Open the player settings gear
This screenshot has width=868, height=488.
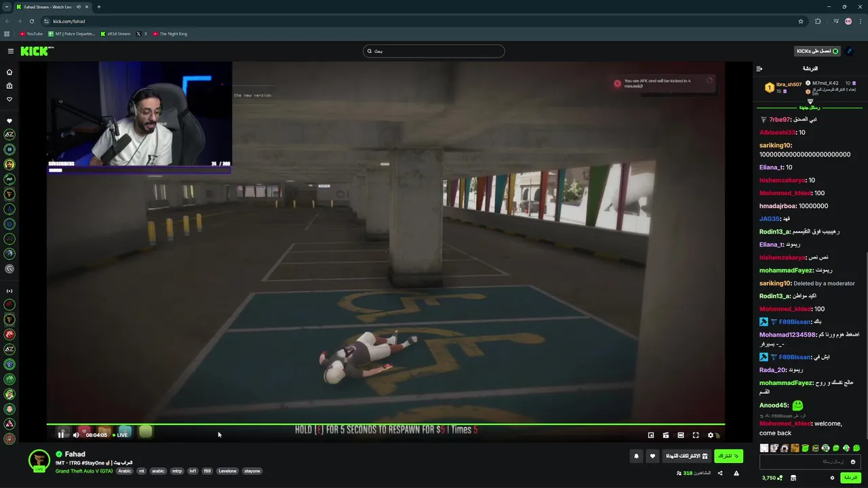711,435
